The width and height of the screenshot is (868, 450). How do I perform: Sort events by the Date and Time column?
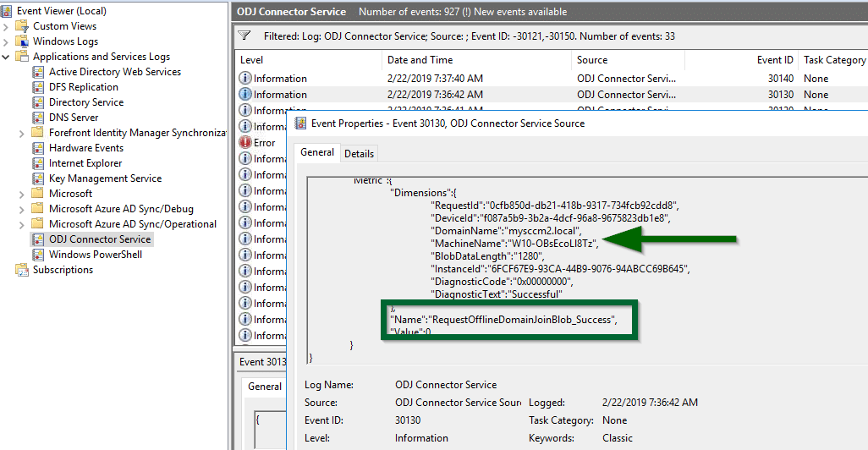point(476,60)
